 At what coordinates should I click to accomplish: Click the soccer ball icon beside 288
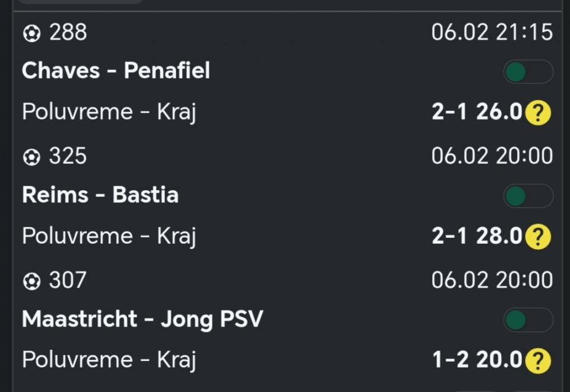31,33
